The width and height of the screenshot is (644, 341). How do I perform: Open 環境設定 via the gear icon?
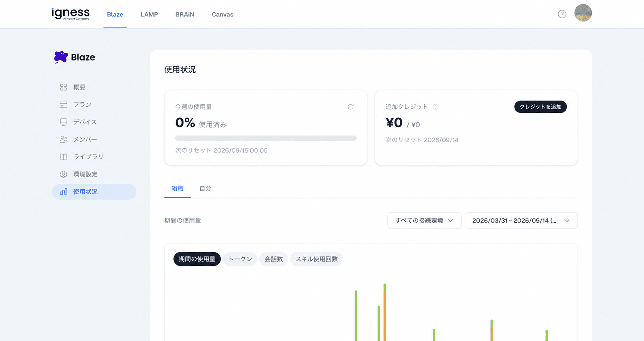tap(64, 174)
